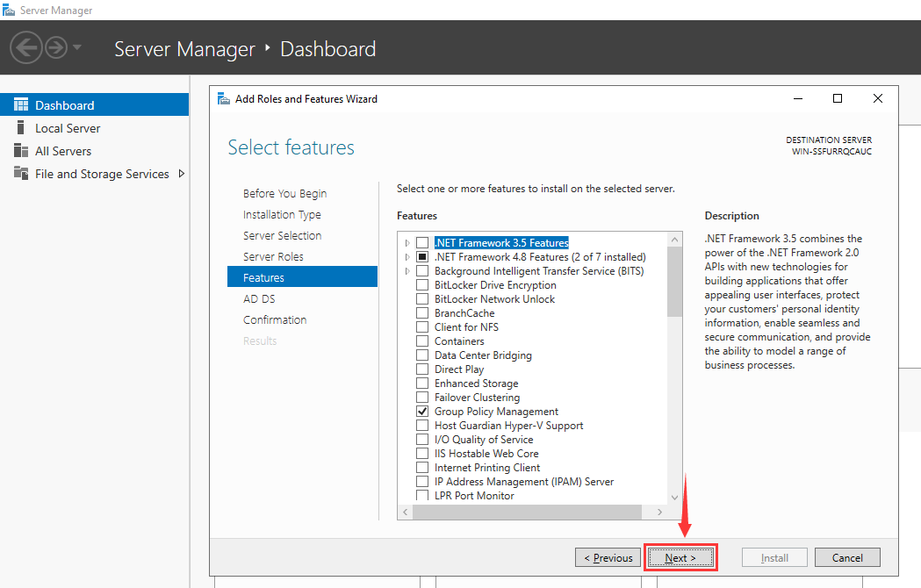Click the Dashboard icon in the sidebar

(x=21, y=105)
